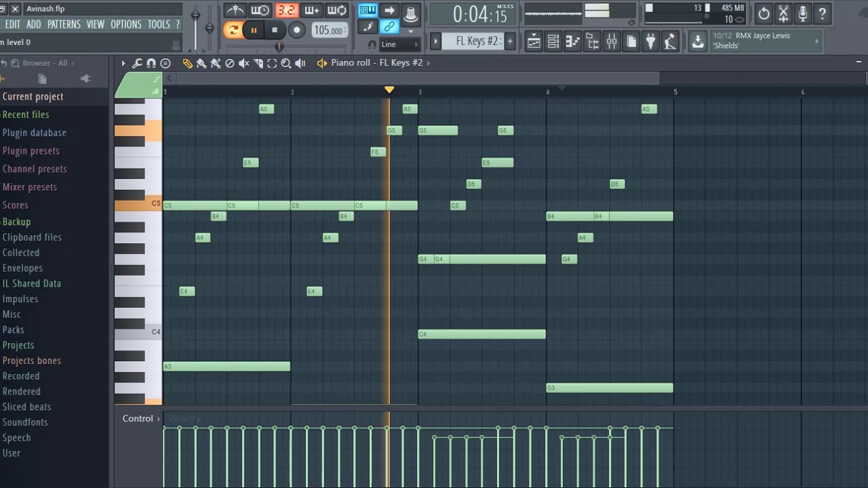Image resolution: width=868 pixels, height=488 pixels.
Task: Click the Undo history icon
Action: [764, 13]
